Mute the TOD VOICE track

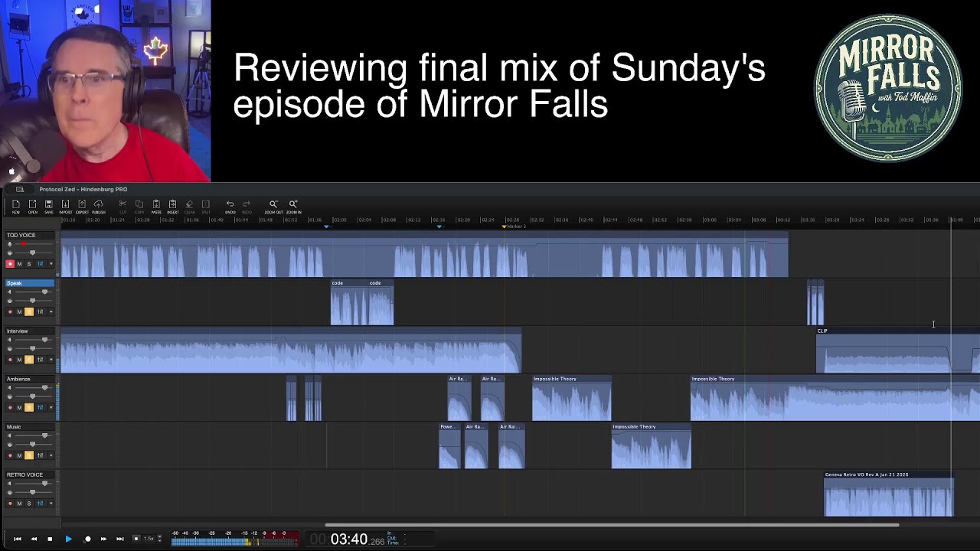(x=20, y=264)
